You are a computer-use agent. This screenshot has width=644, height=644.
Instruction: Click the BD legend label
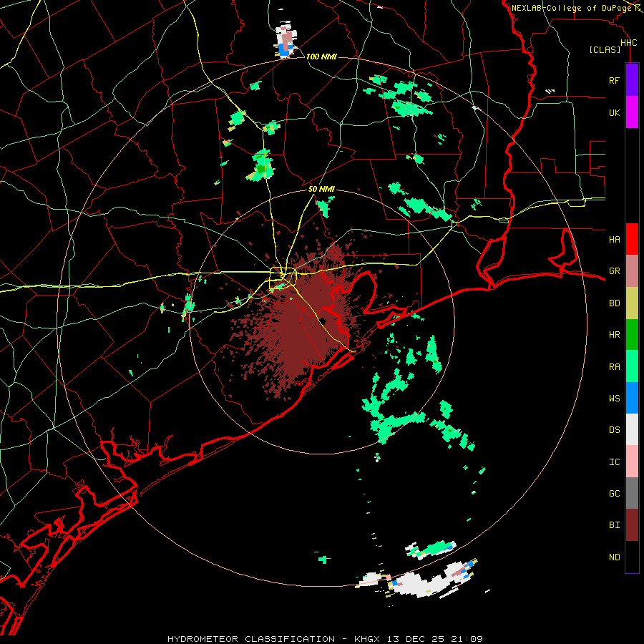[614, 303]
